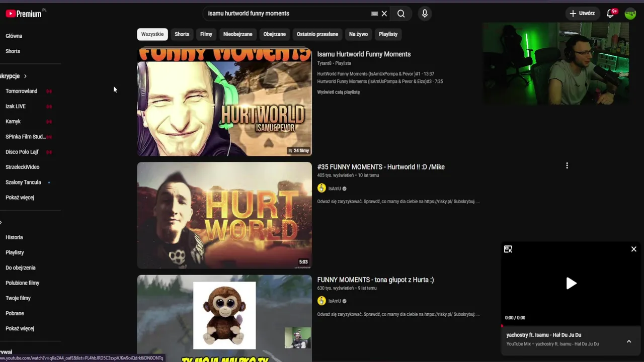Open Tomorrowland subscription
This screenshot has width=644, height=362.
tap(21, 91)
